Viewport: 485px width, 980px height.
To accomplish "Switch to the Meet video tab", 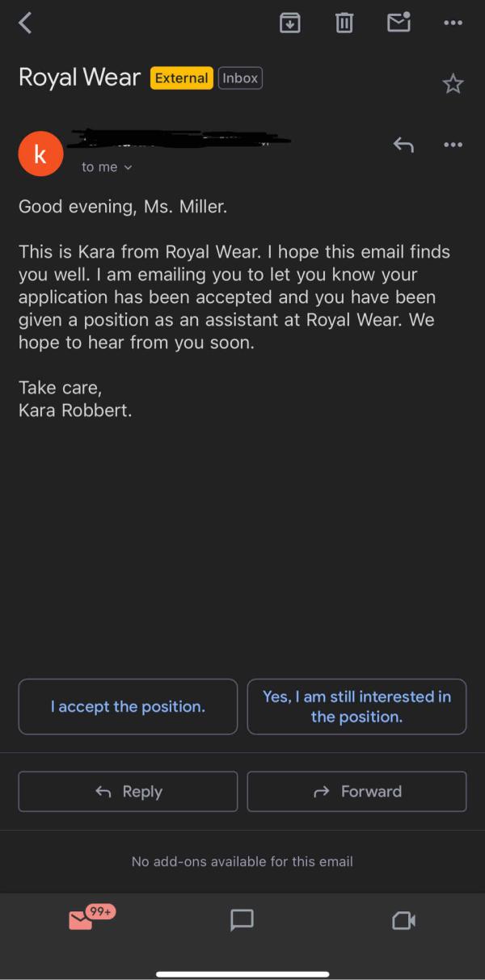I will [x=403, y=920].
